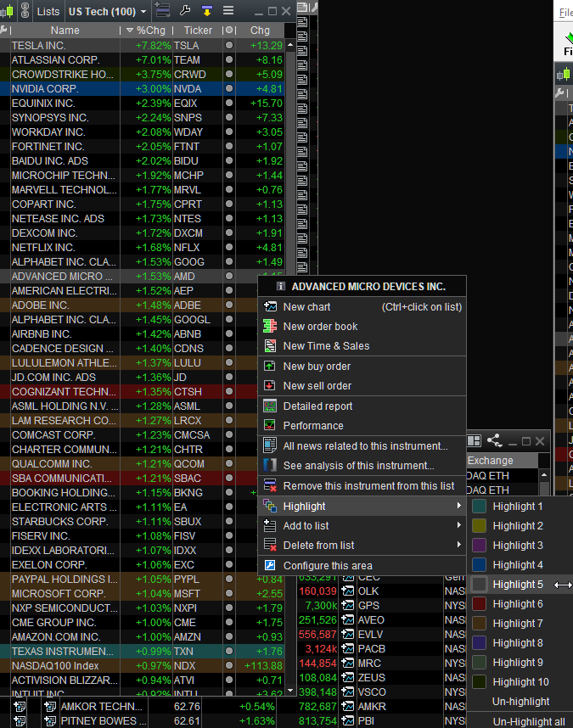Click the new chart icon beside PBI
573x728 pixels.
347,720
